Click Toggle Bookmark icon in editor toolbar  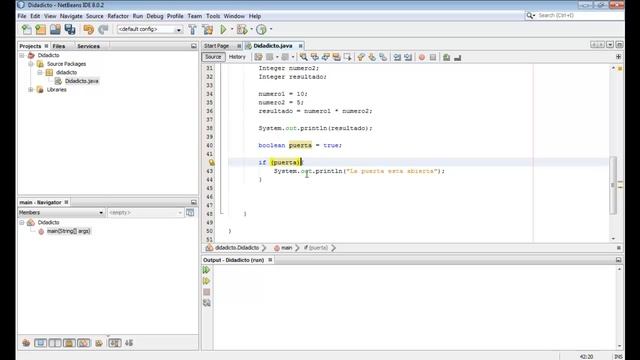point(382,57)
